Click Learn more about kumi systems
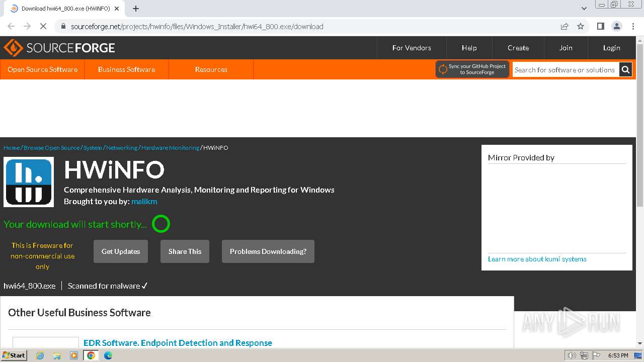 (537, 259)
